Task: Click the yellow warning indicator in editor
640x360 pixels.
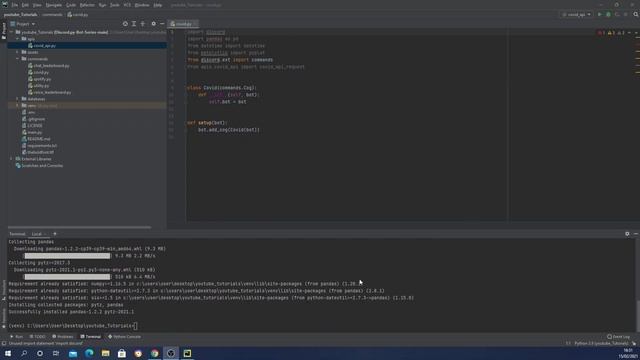Action: click(x=611, y=33)
